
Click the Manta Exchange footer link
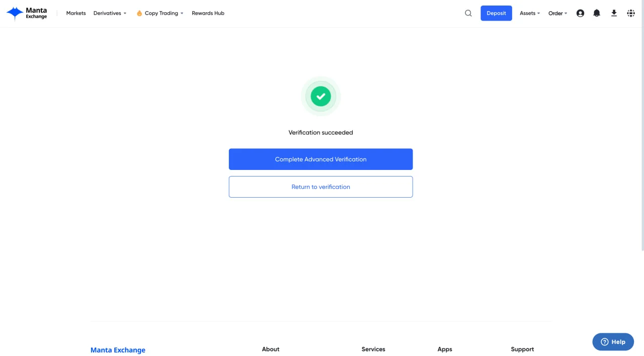point(118,350)
